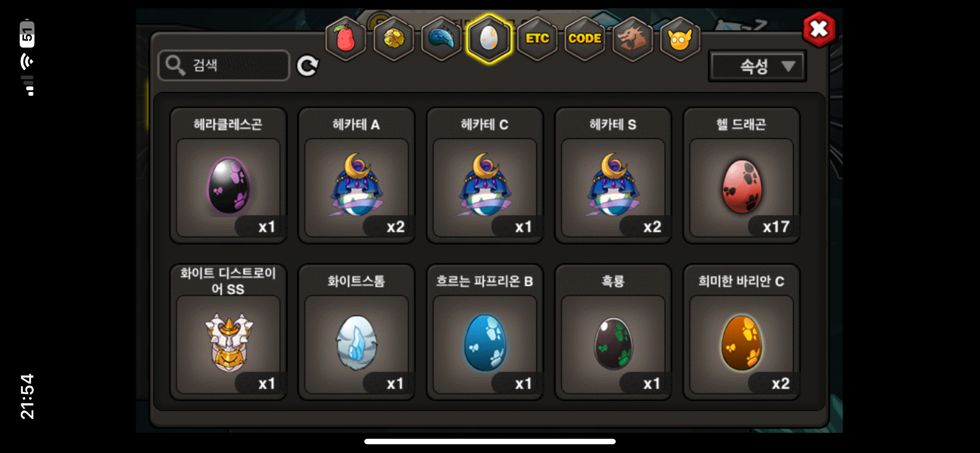The height and width of the screenshot is (453, 980).
Task: Select the highlighted egg category tab
Action: point(489,39)
